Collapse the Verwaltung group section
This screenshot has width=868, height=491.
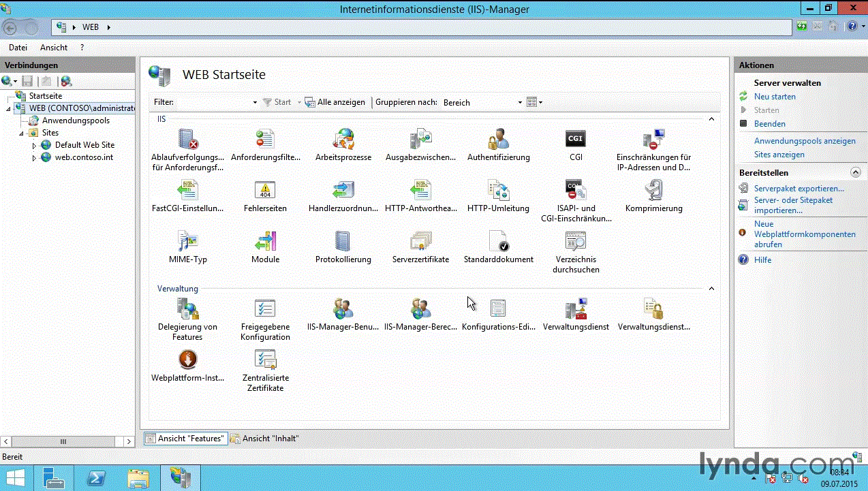[x=711, y=289]
